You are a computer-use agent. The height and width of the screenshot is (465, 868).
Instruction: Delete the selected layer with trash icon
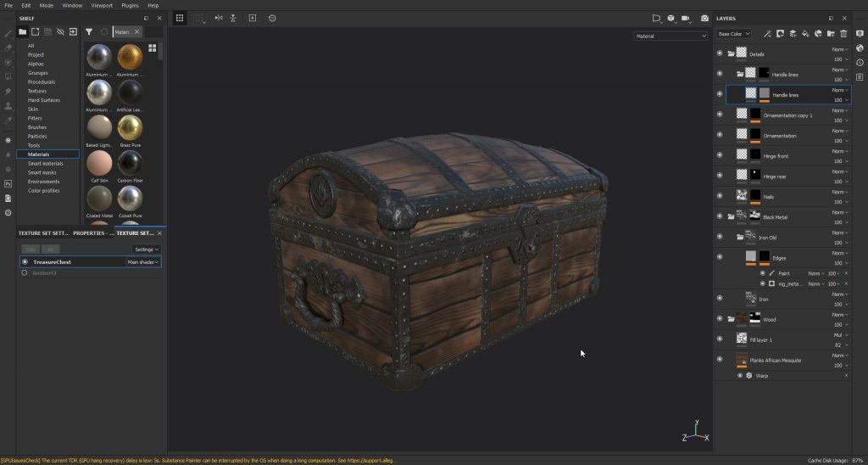click(843, 34)
